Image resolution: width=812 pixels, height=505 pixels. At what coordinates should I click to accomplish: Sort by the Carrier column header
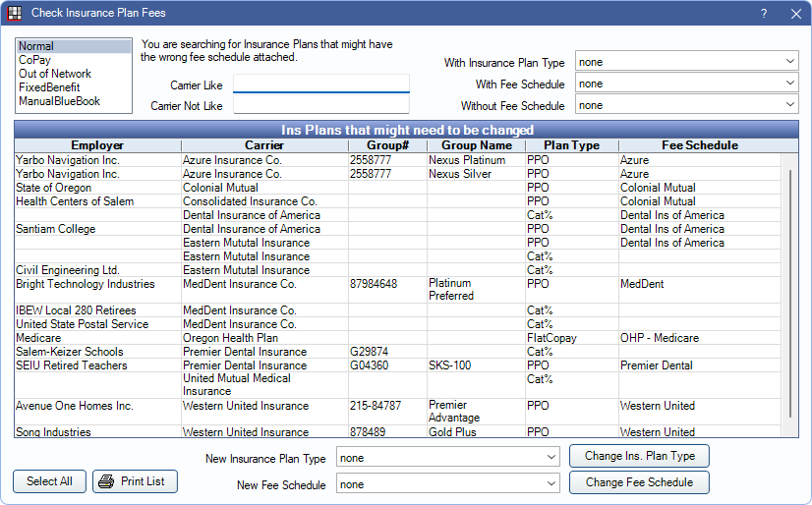264,145
